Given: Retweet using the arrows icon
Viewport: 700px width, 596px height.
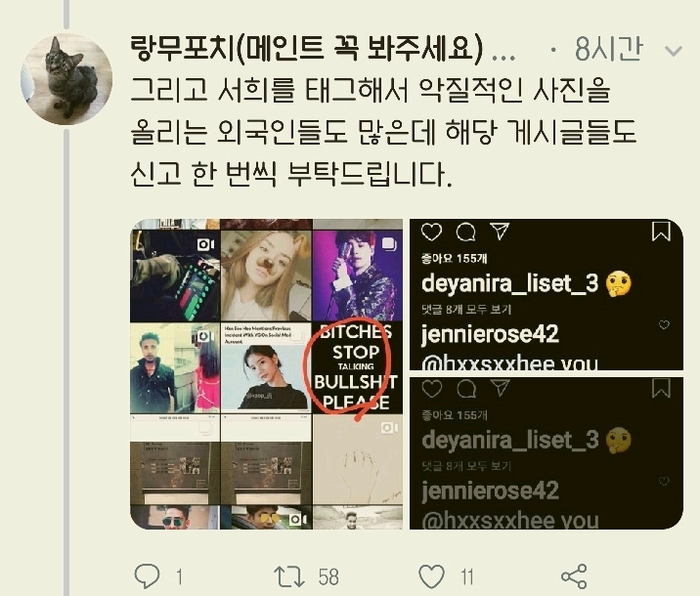Looking at the screenshot, I should point(290,576).
